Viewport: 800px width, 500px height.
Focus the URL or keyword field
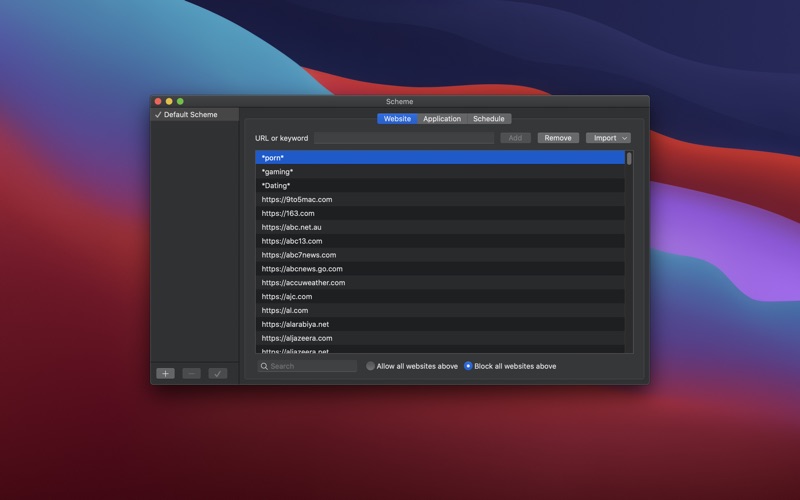point(404,138)
